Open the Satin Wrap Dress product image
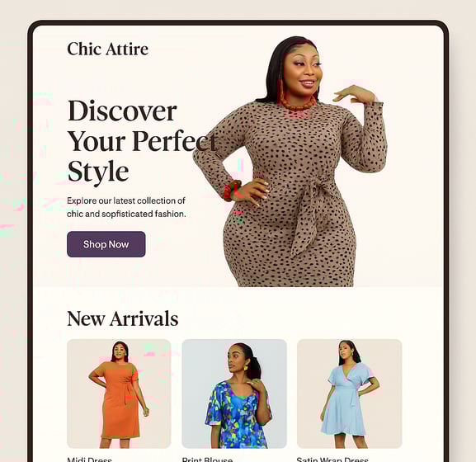 (x=350, y=394)
